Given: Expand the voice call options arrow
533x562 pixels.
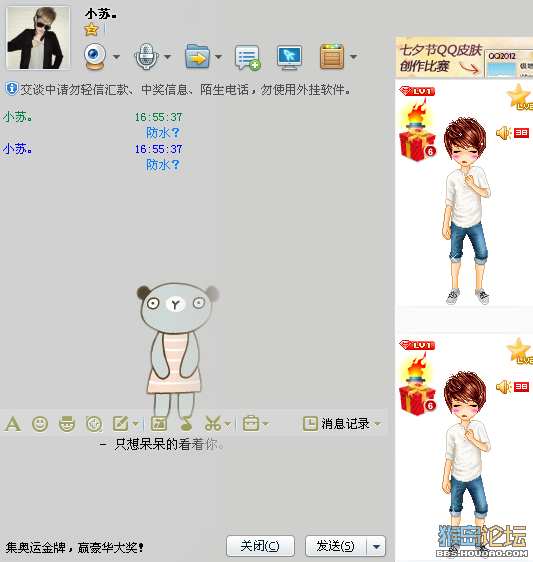Looking at the screenshot, I should pos(167,57).
